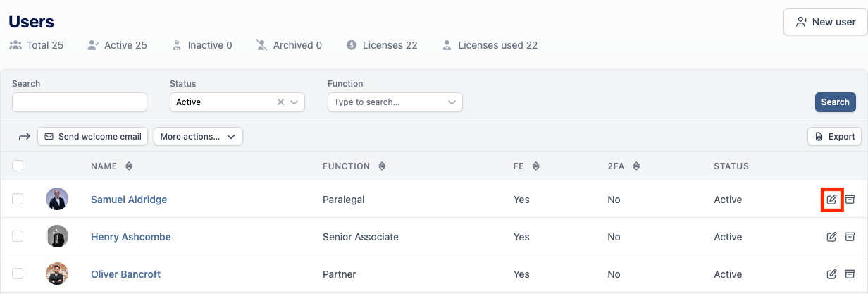This screenshot has height=294, width=868.
Task: Archive Henry Ashcombe's user account
Action: (850, 237)
